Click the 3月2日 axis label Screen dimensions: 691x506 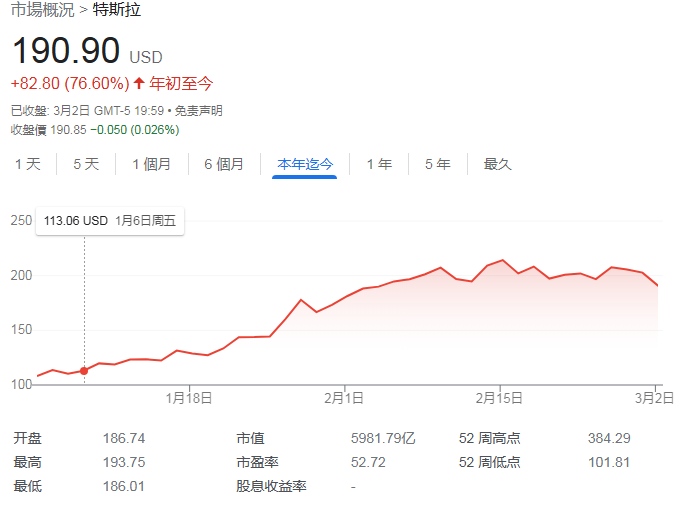(654, 398)
